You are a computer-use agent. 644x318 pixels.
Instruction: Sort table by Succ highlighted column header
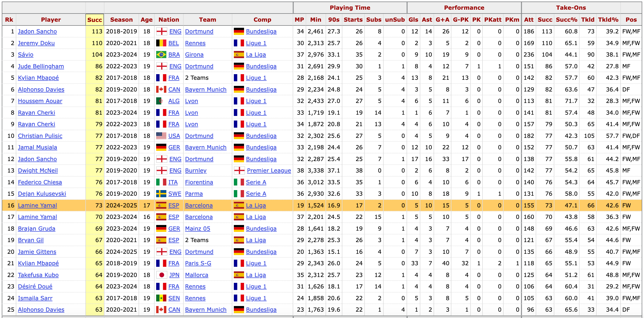[x=95, y=20]
